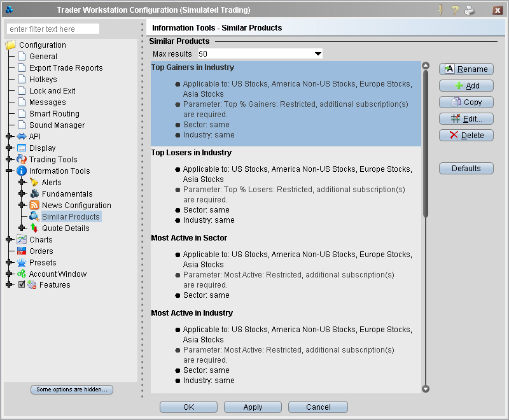
Task: Copy the selected similar product entry
Action: point(466,102)
